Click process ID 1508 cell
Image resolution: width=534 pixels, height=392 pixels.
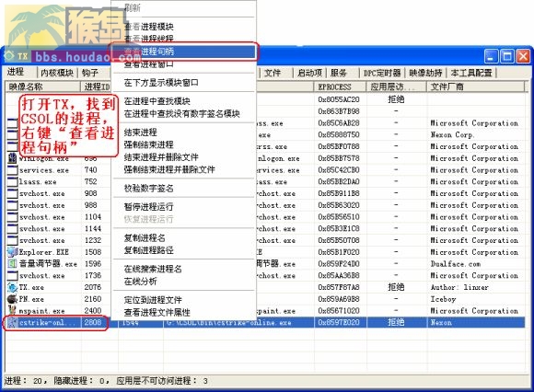(93, 252)
